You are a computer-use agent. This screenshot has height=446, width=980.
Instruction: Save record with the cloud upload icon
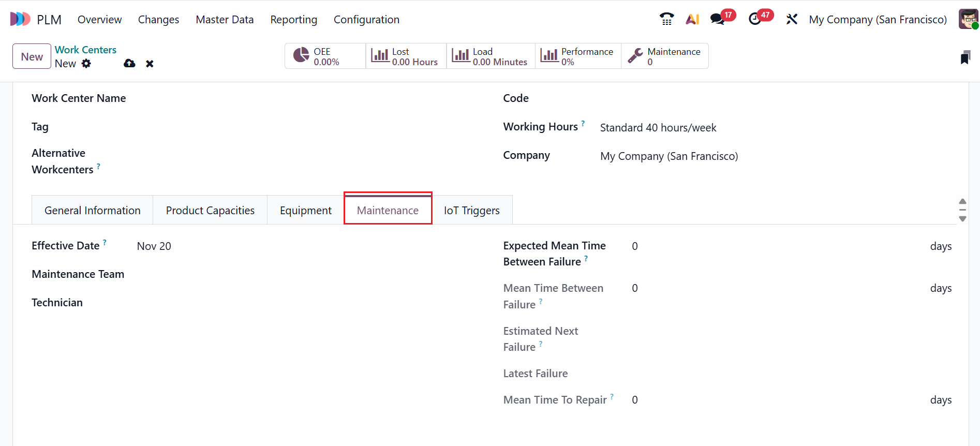pyautogui.click(x=129, y=64)
